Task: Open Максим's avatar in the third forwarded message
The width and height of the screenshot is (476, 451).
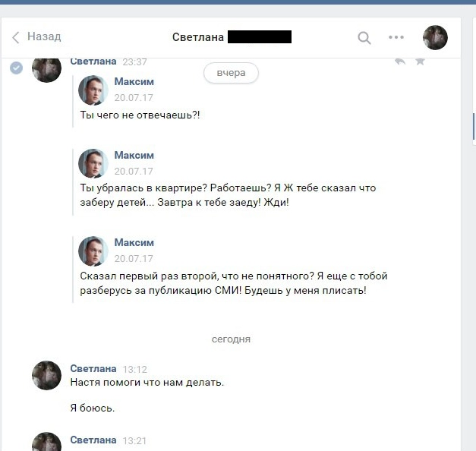Action: pyautogui.click(x=93, y=251)
